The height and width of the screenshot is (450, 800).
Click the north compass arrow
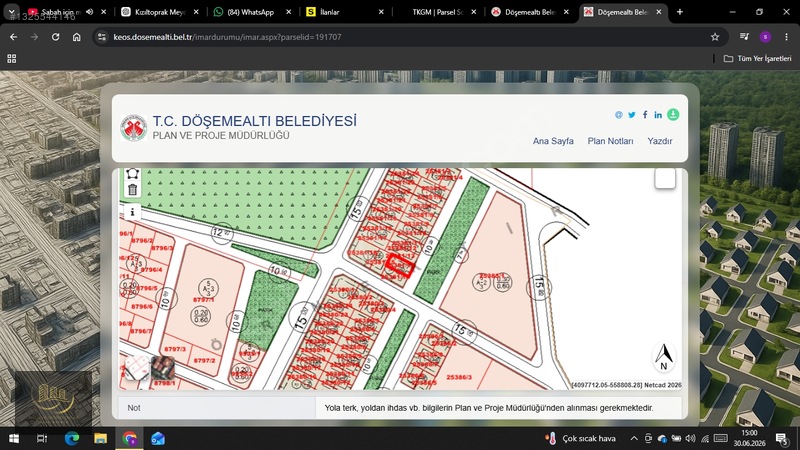click(x=664, y=356)
